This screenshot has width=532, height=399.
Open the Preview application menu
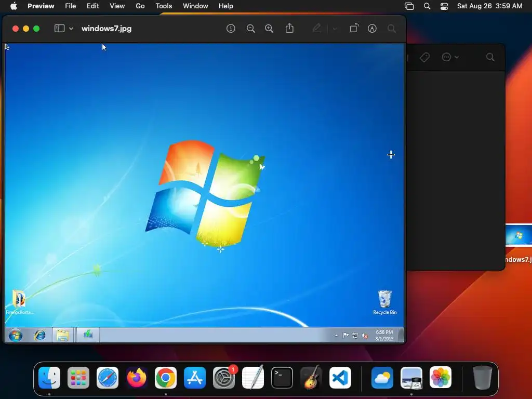(x=41, y=6)
